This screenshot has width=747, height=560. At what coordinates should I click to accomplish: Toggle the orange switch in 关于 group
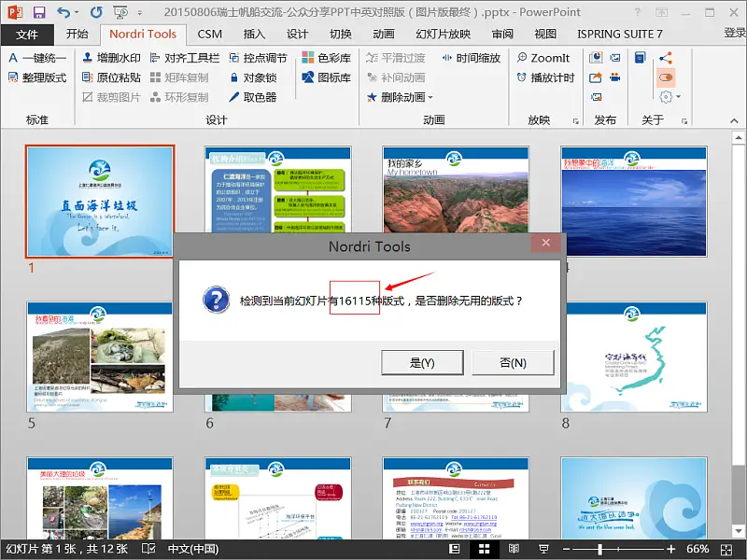666,77
